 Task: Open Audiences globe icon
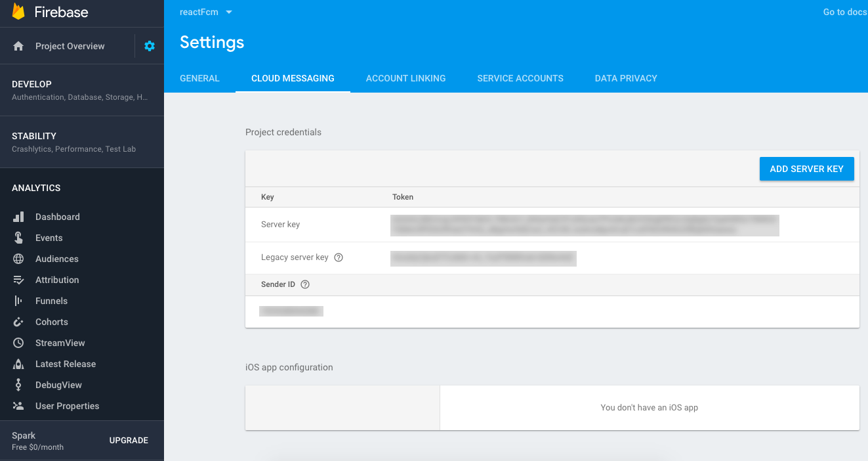pos(18,259)
